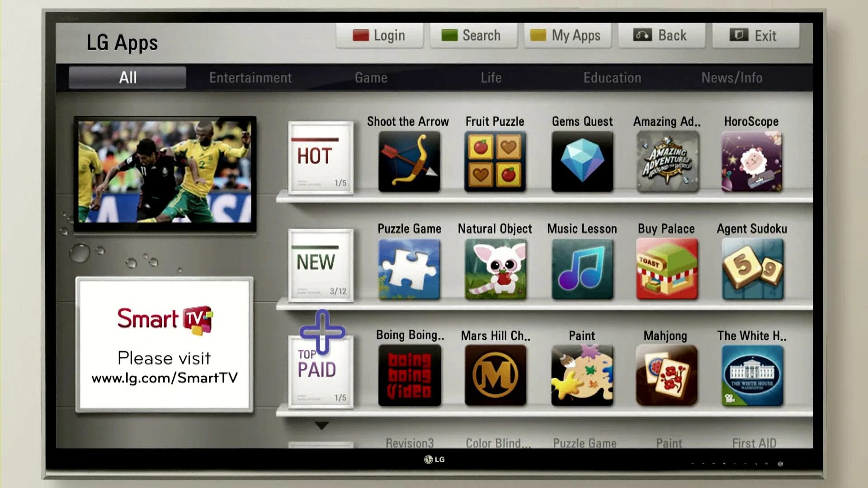Select the Game category tab
This screenshot has width=868, height=488.
coord(371,77)
